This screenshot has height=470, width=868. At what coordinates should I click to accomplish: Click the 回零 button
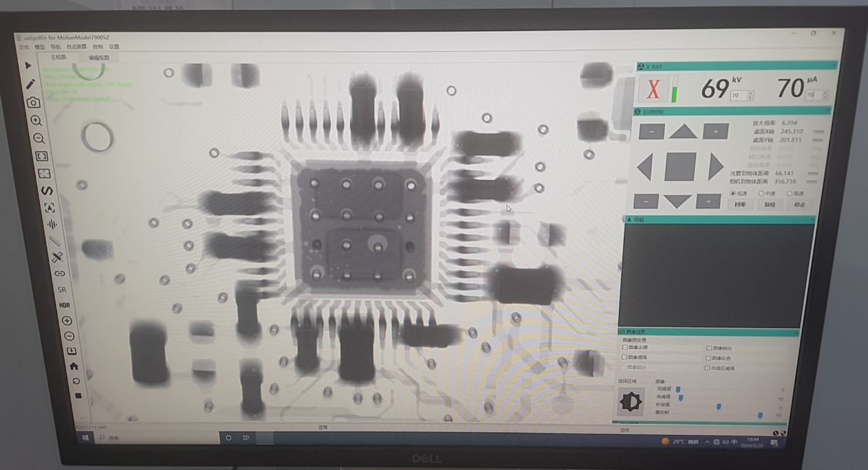(x=740, y=205)
